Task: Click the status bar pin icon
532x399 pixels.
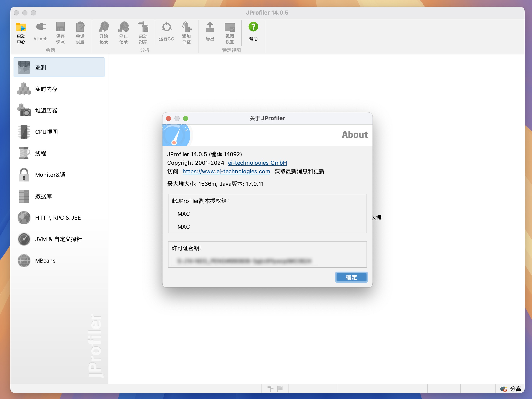Action: coord(270,388)
